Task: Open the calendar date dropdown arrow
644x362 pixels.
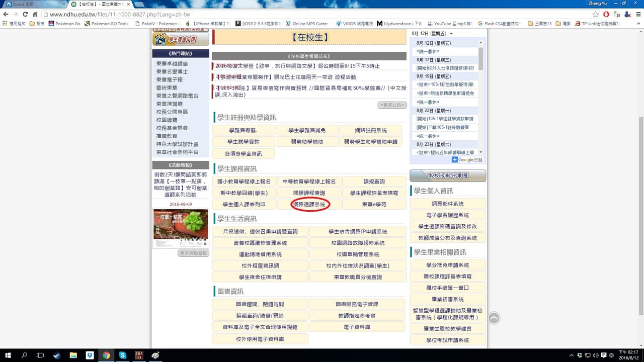Action: point(451,34)
